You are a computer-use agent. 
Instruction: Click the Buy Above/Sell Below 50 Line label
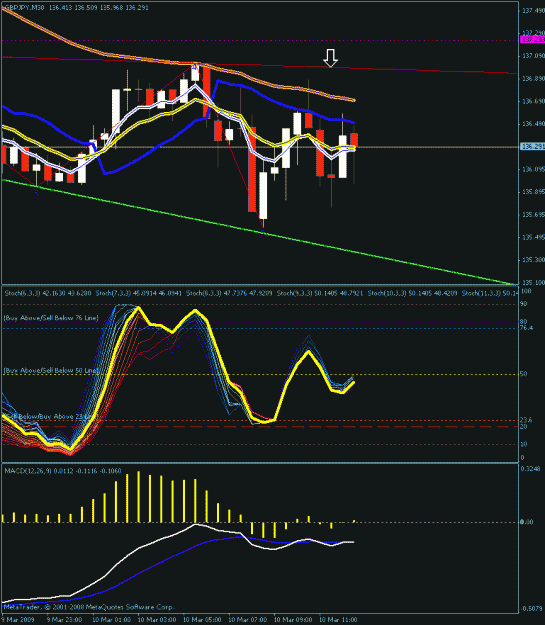pyautogui.click(x=51, y=370)
